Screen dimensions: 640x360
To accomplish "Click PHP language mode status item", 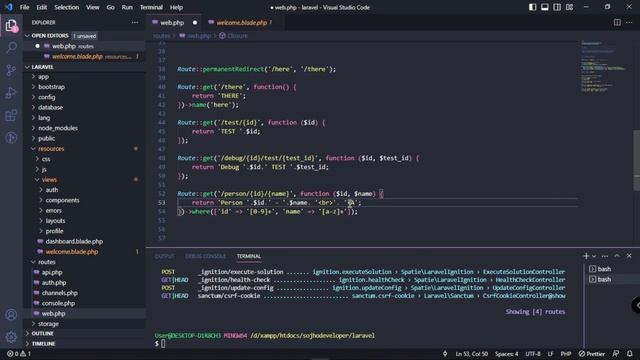I will (566, 354).
